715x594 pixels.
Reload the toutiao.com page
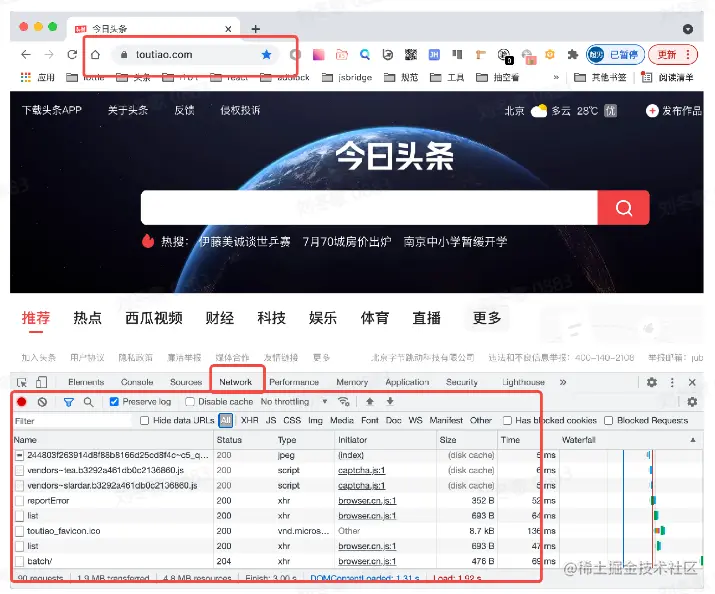pos(72,55)
